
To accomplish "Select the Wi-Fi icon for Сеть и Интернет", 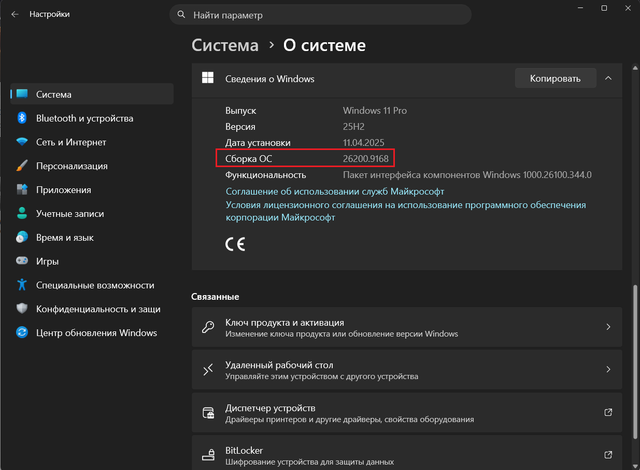I will click(x=22, y=142).
